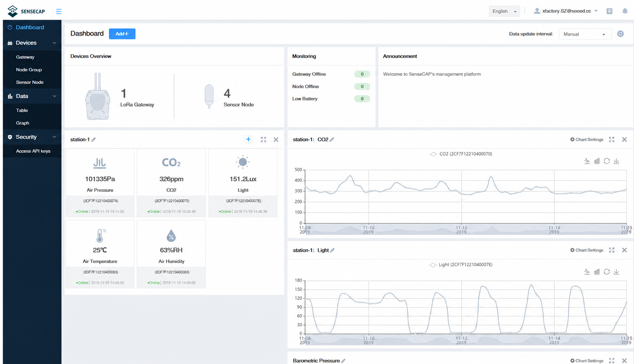Toggle the CO2 series legend entry
The image size is (634, 364).
click(460, 154)
